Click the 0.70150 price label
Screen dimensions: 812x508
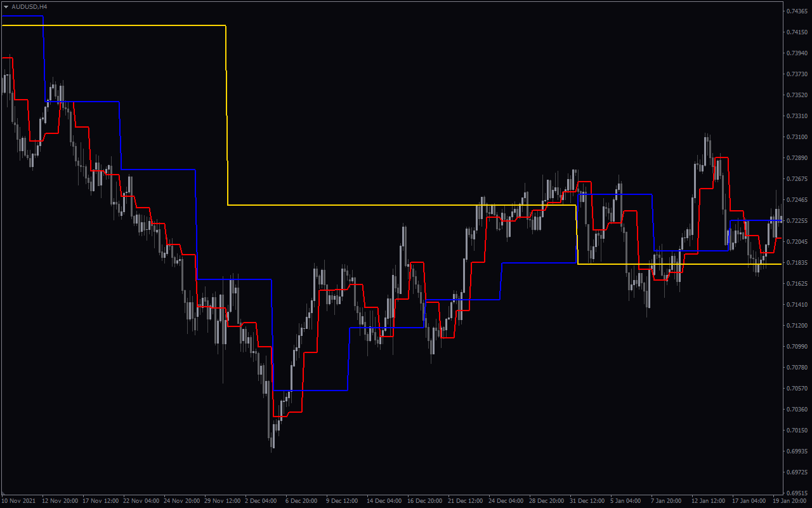(797, 431)
